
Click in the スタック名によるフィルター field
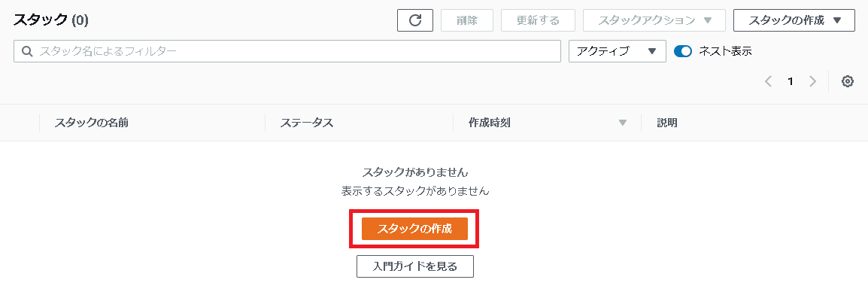pyautogui.click(x=287, y=51)
